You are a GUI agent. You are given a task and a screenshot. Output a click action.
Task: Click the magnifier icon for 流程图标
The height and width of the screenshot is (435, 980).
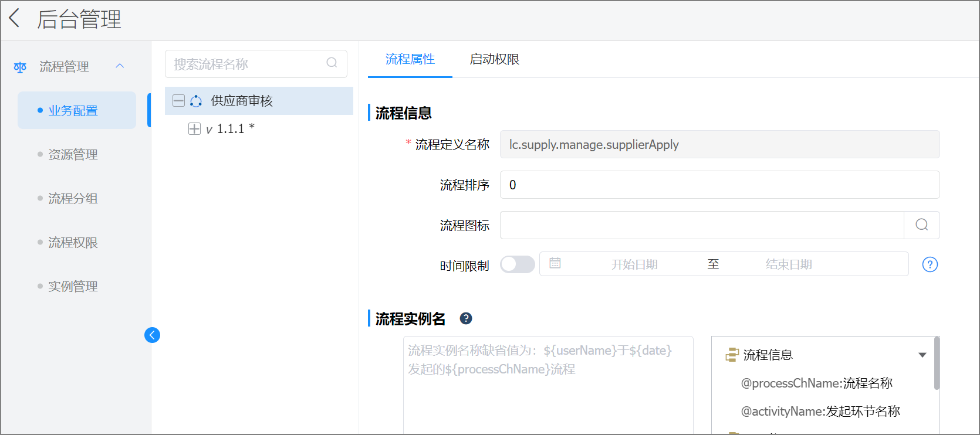[921, 225]
